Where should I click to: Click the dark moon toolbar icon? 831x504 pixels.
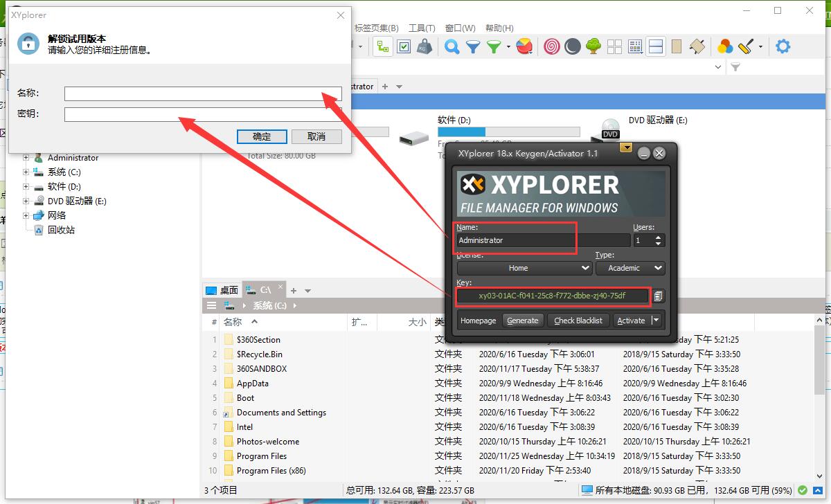coord(573,46)
